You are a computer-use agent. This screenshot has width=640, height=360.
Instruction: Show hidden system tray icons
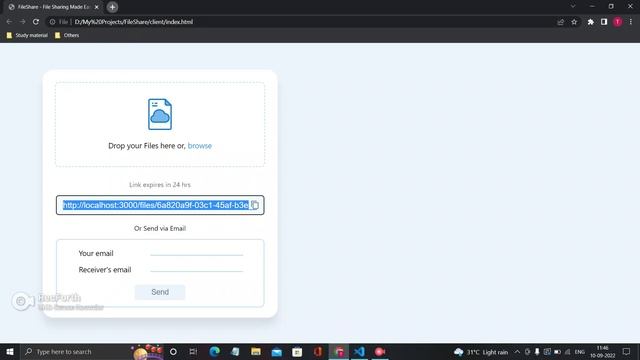(x=517, y=351)
